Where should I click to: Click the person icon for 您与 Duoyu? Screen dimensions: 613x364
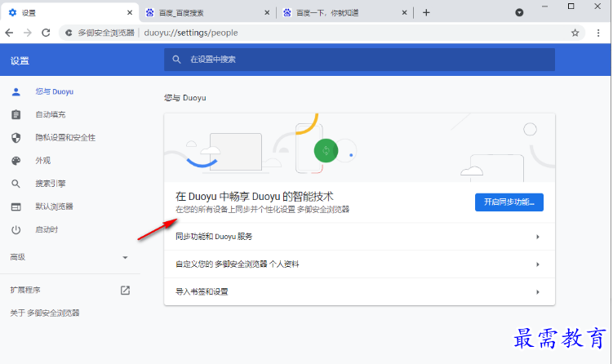point(16,92)
